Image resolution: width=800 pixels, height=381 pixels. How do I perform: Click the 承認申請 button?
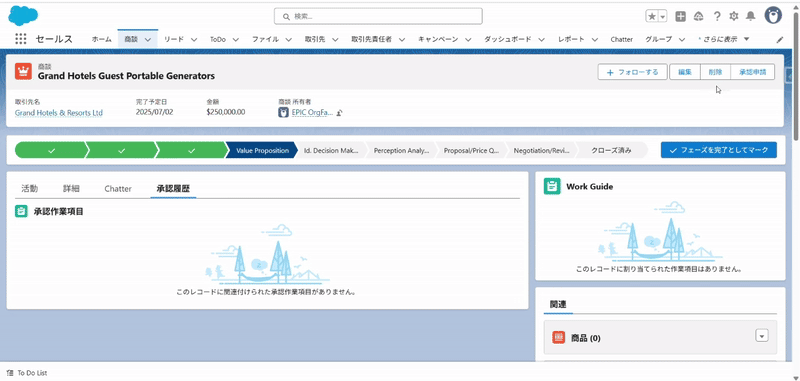pos(753,72)
